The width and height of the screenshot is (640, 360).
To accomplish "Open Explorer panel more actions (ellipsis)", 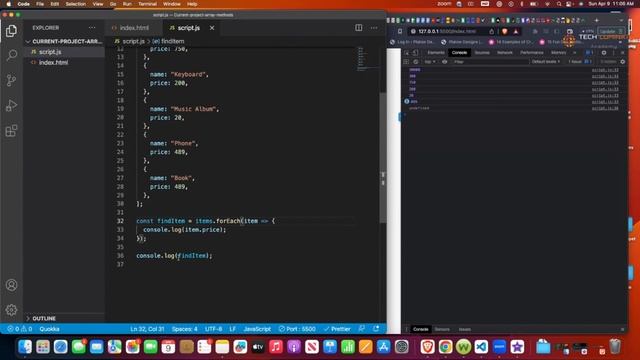I will click(92, 28).
